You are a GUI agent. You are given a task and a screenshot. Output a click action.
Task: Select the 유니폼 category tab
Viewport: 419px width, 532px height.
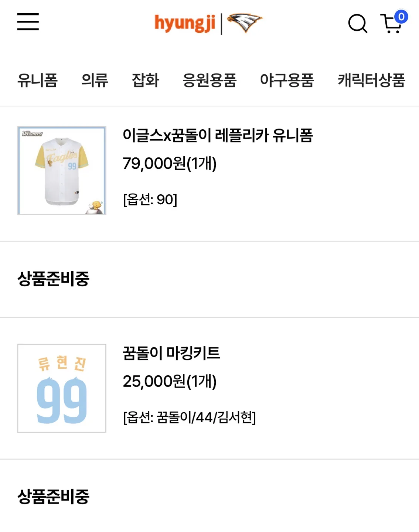[37, 80]
